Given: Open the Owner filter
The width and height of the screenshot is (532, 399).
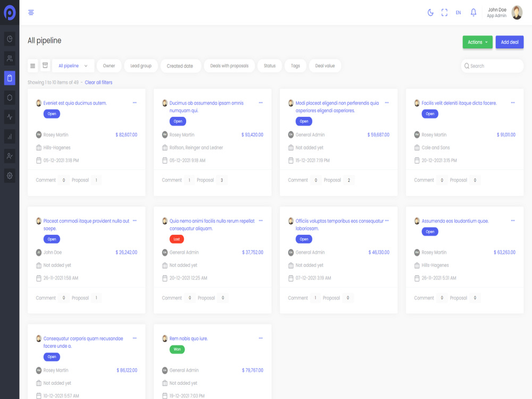Looking at the screenshot, I should click(x=109, y=66).
